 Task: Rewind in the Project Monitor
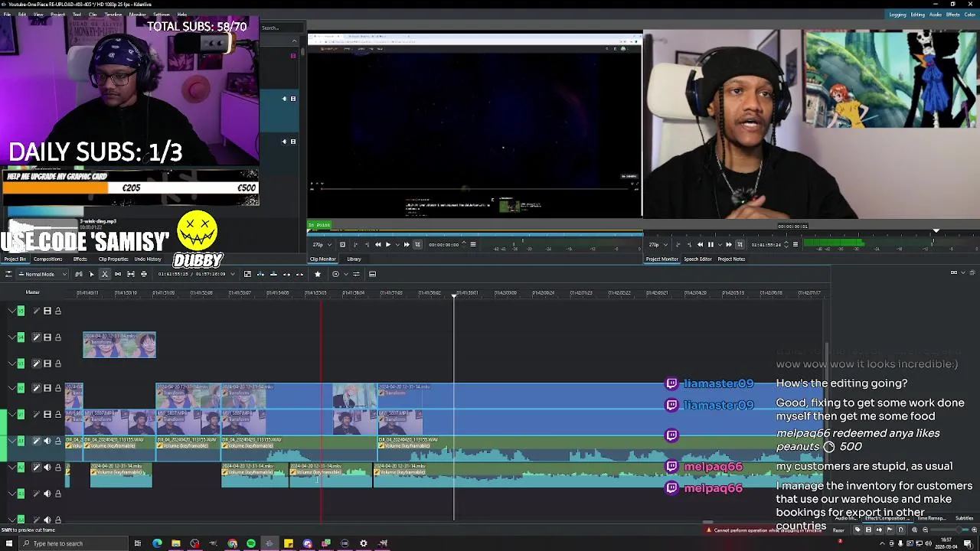(700, 244)
